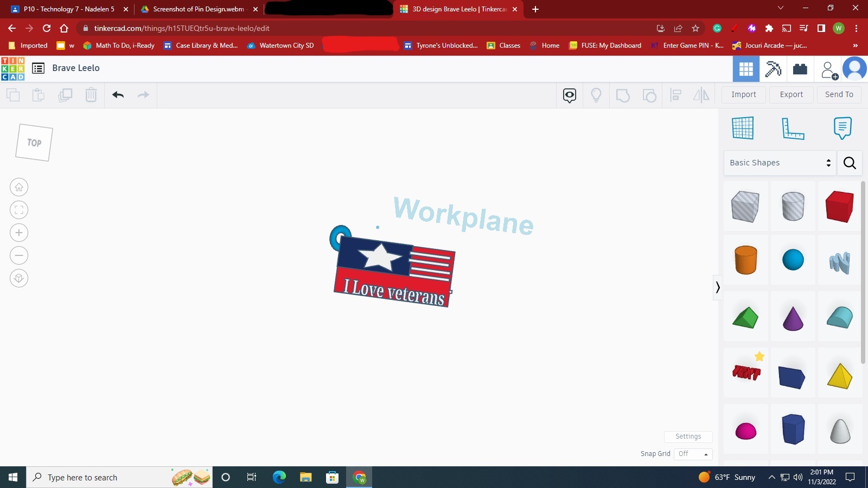Open the Basic Shapes category dropdown
This screenshot has width=868, height=488.
(780, 163)
